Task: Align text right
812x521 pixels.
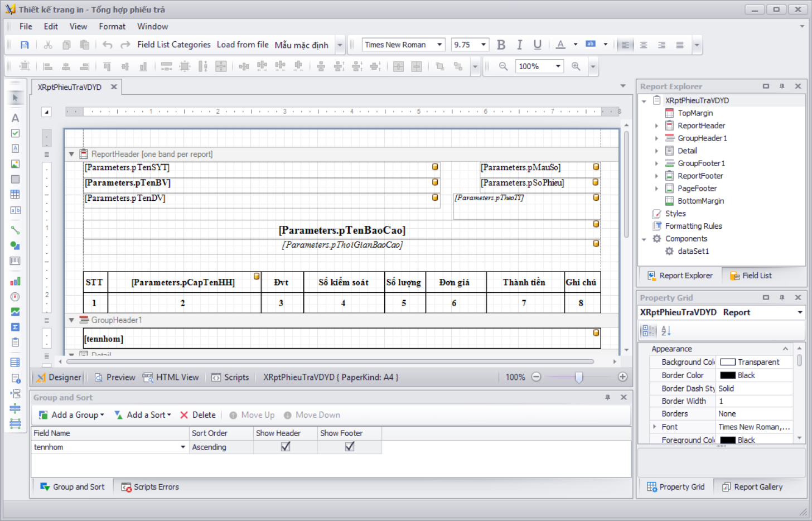Action: pyautogui.click(x=661, y=45)
